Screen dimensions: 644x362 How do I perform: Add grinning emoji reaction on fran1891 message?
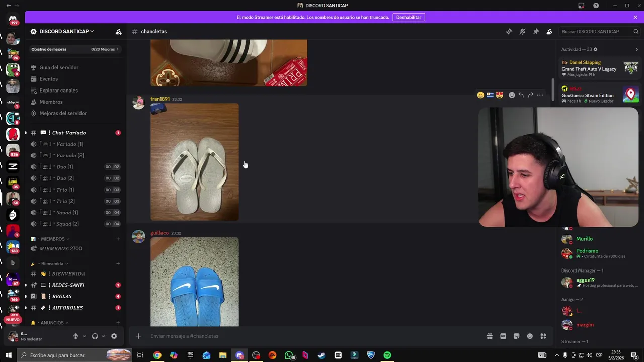coord(480,95)
